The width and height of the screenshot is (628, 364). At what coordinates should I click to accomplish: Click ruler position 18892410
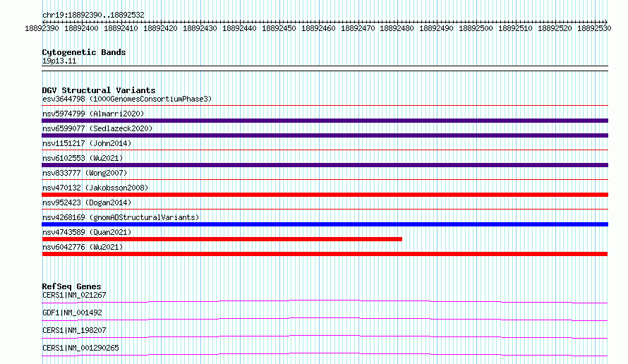pos(121,28)
